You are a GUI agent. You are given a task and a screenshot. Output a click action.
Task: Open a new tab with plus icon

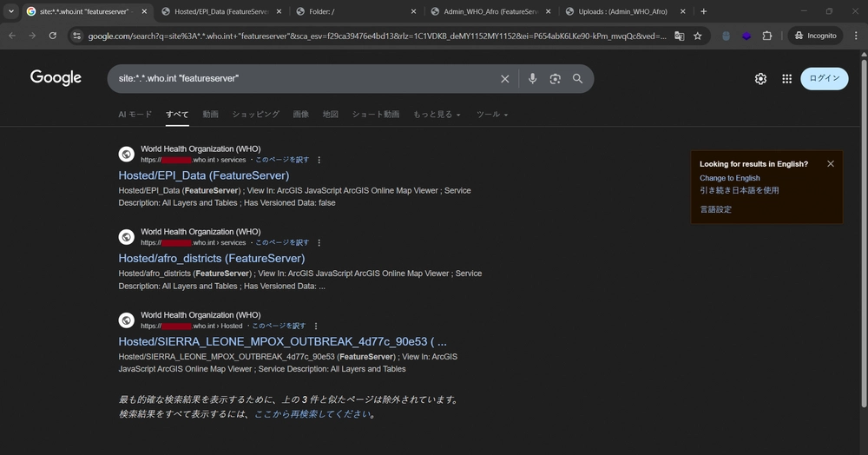704,11
